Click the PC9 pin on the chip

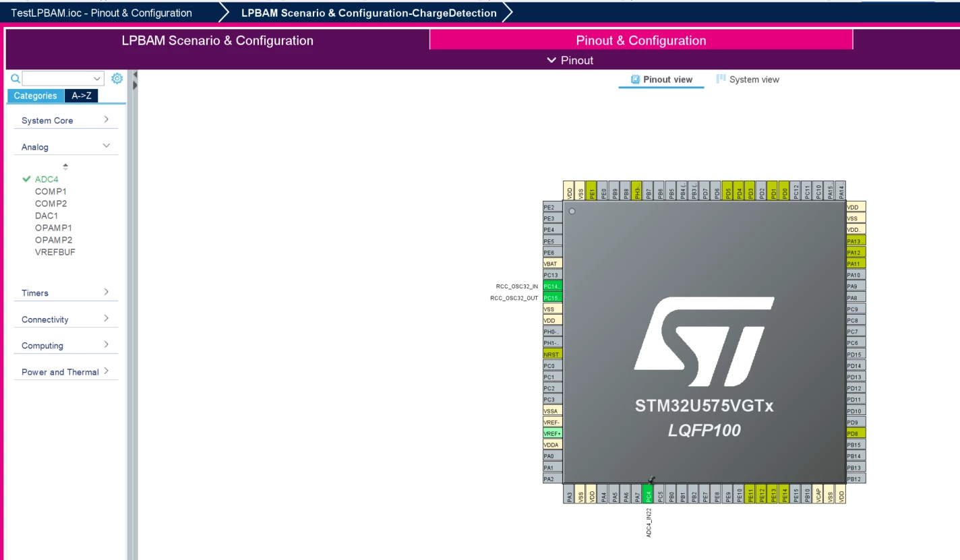point(856,309)
